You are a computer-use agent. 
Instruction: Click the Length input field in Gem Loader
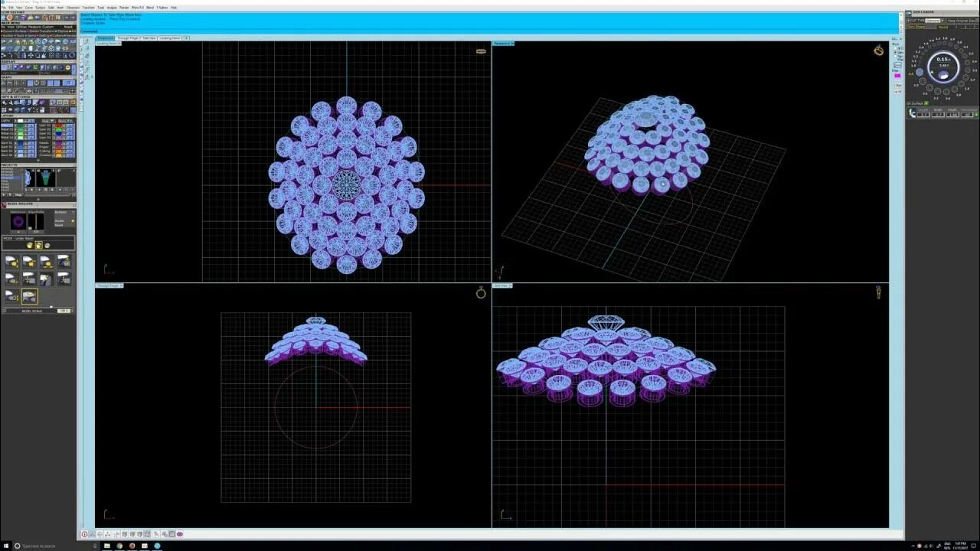pyautogui.click(x=923, y=114)
